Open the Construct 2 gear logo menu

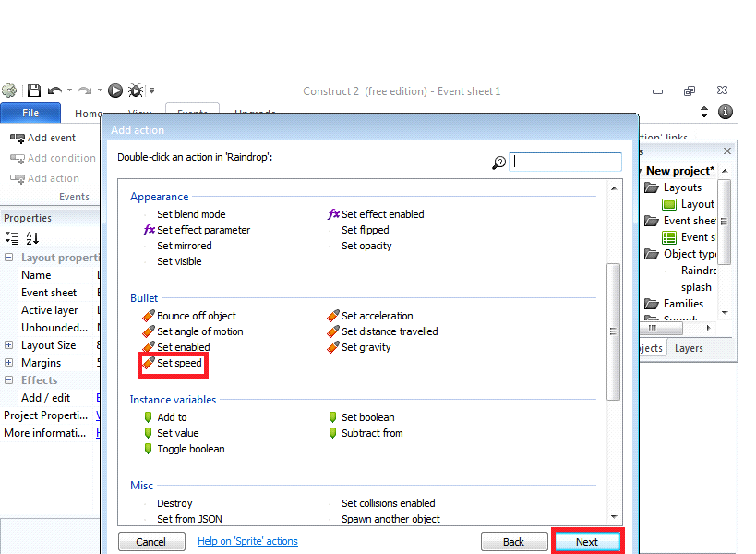coord(9,90)
